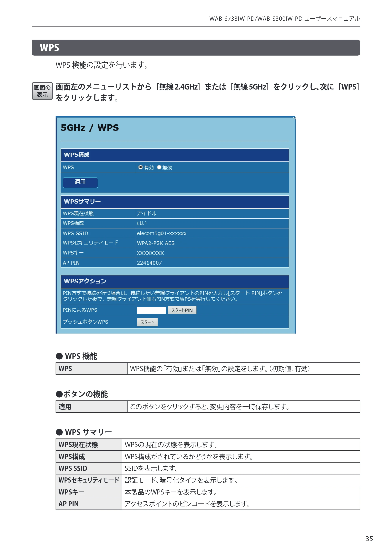Click the 適用 cell in button table
The width and height of the screenshot is (392, 556).
click(92, 407)
